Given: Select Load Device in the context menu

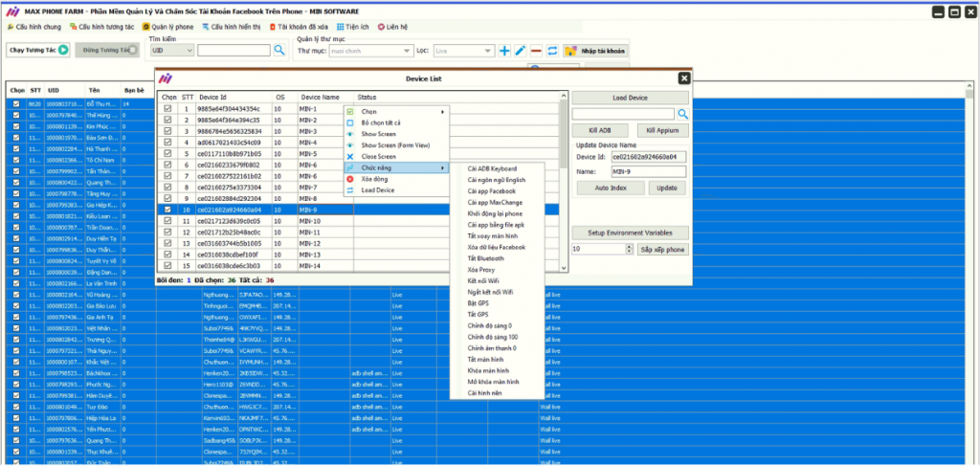Looking at the screenshot, I should coord(396,190).
